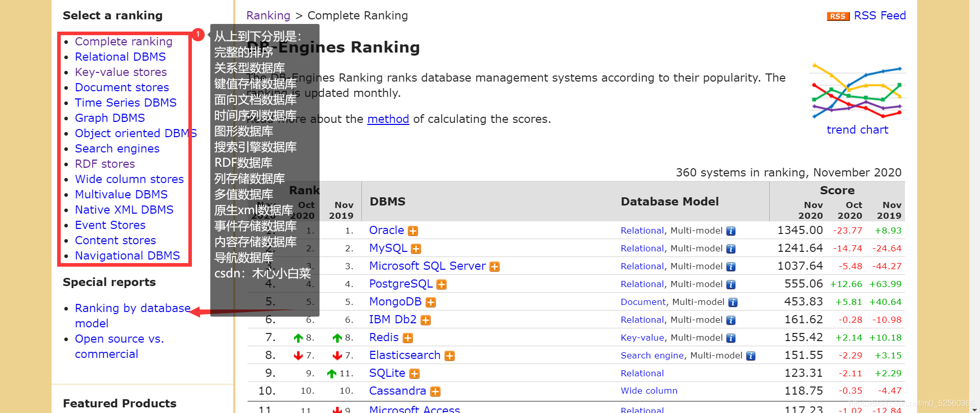980x413 pixels.
Task: Click info icon in Elasticsearch row
Action: 751,356
